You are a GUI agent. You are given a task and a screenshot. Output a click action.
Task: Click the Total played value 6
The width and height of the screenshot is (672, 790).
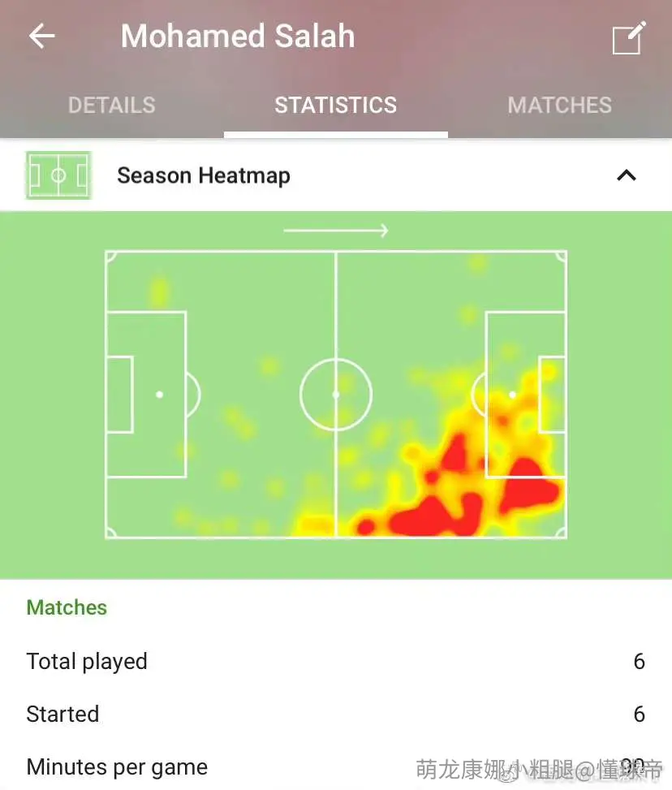[640, 662]
